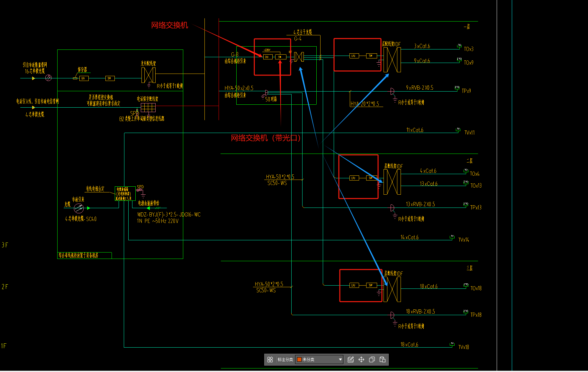Click the 13xCat.6 cable label
Viewport: 588px width, 372px height.
coord(429,184)
